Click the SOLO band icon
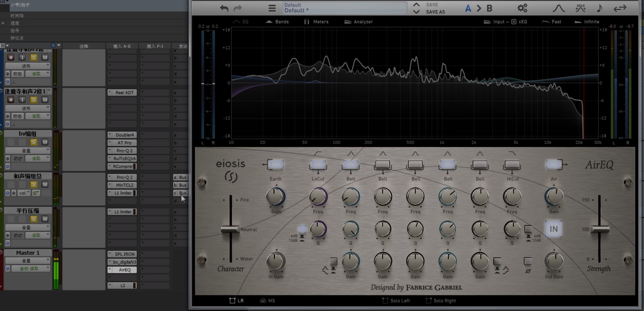 [x=580, y=8]
